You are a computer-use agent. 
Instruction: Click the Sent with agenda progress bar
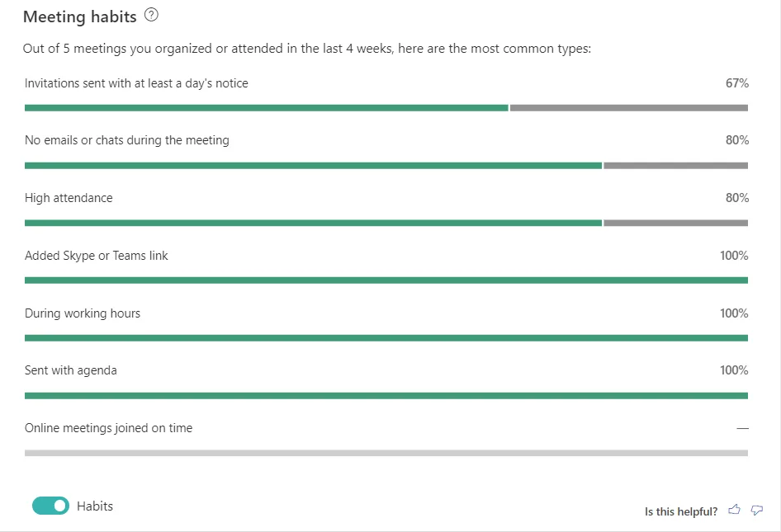point(386,395)
